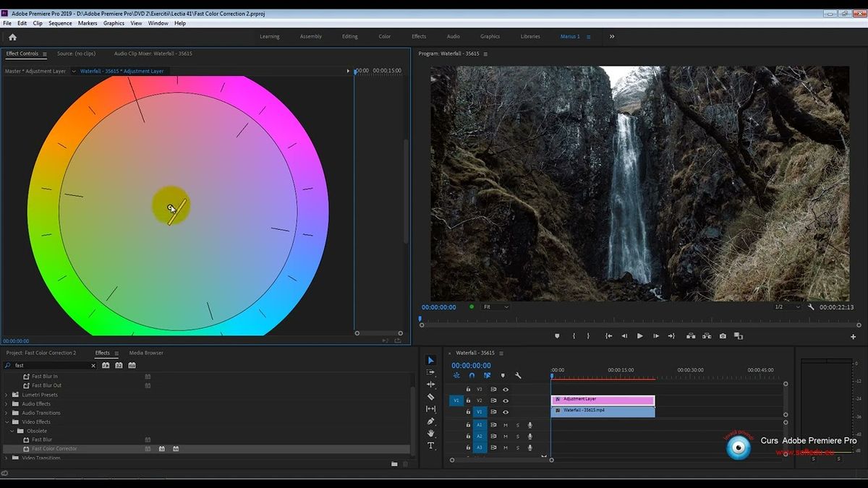
Task: Filter by YUV Effects
Action: 132,366
